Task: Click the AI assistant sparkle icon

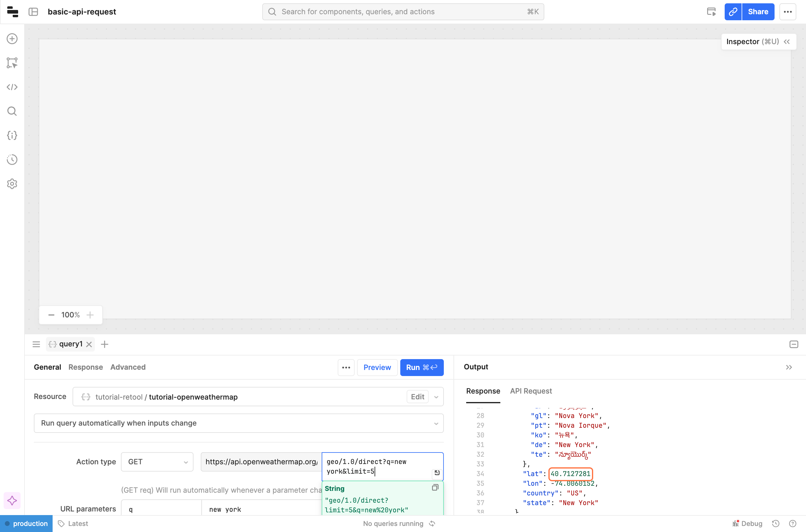Action: (x=12, y=501)
